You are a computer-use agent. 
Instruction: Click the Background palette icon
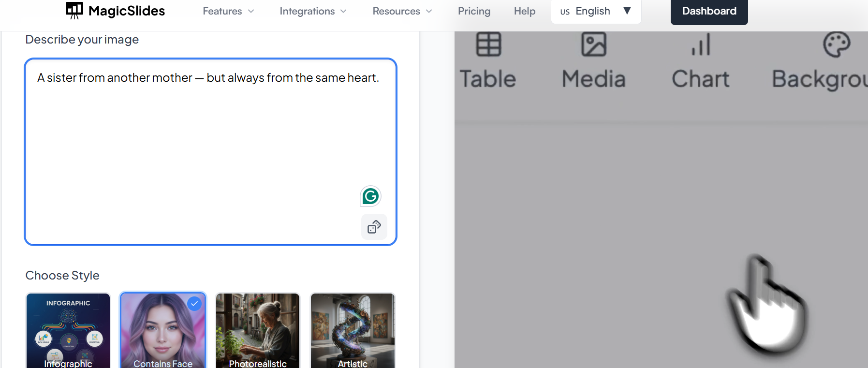(836, 44)
